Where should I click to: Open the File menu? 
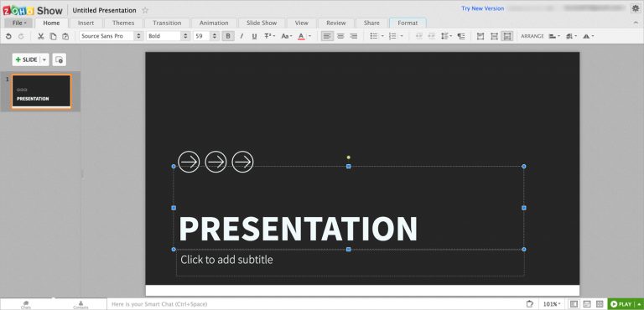click(19, 23)
